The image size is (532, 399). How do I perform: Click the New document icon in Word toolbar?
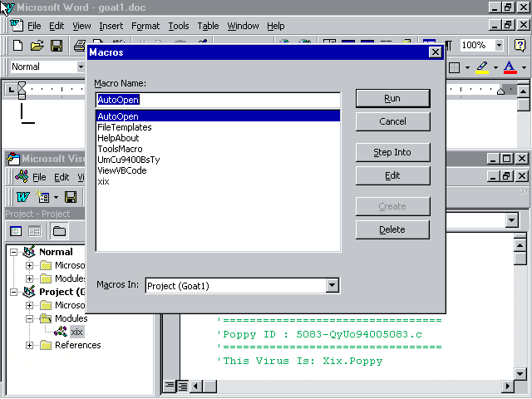click(x=17, y=45)
